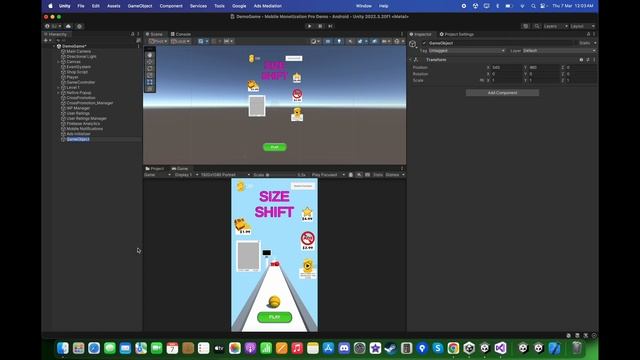Select the Move tool in Scene overlay
The height and width of the screenshot is (360, 640).
tap(150, 62)
